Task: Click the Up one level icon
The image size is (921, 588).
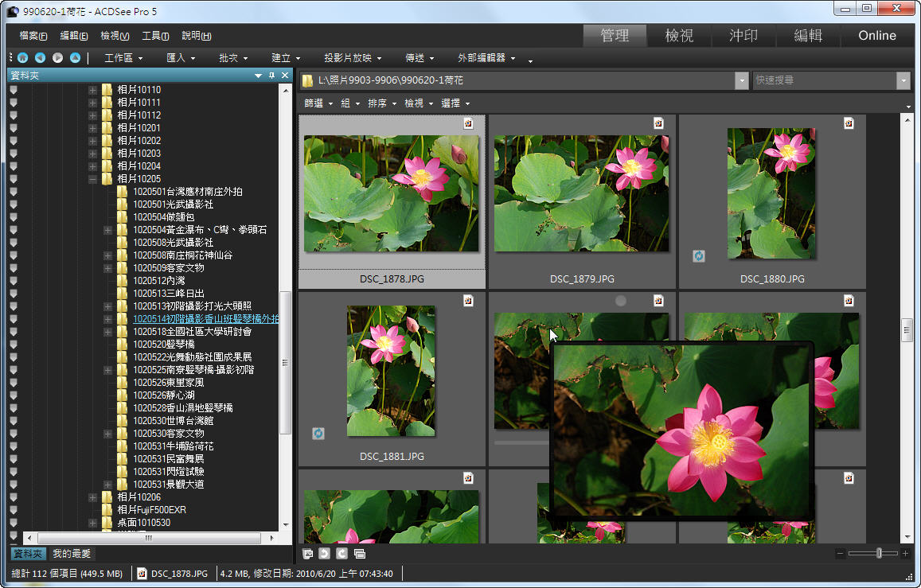Action: point(75,57)
